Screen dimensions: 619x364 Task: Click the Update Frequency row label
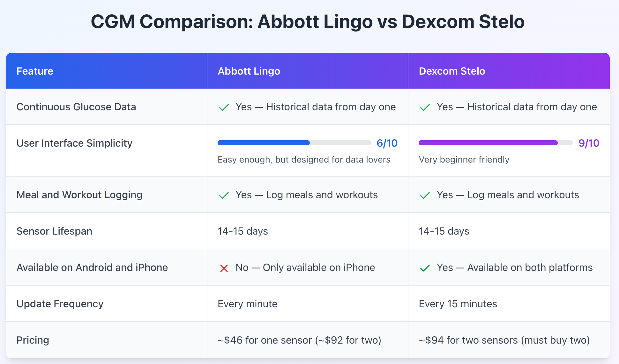(60, 304)
